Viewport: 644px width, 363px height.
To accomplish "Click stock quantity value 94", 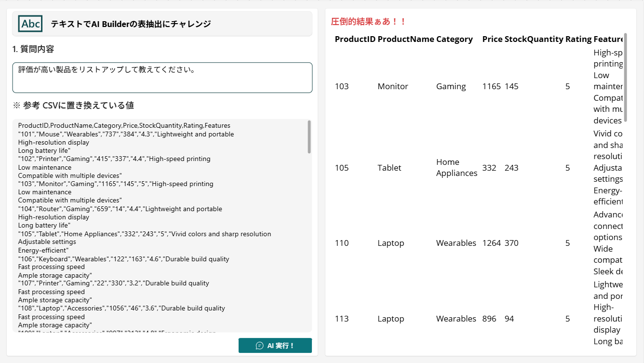I will 509,319.
